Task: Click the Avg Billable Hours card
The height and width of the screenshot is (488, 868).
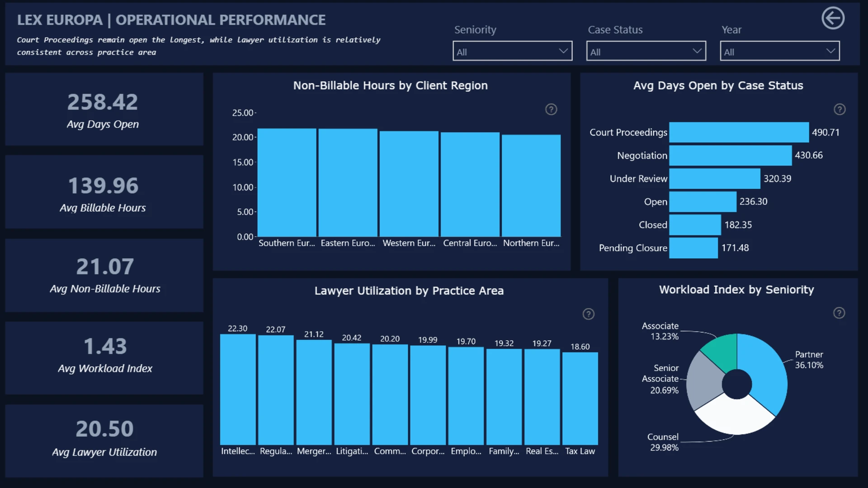Action: [104, 192]
